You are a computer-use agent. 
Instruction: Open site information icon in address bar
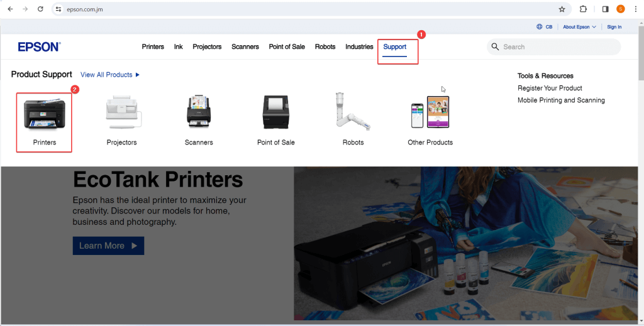tap(58, 9)
